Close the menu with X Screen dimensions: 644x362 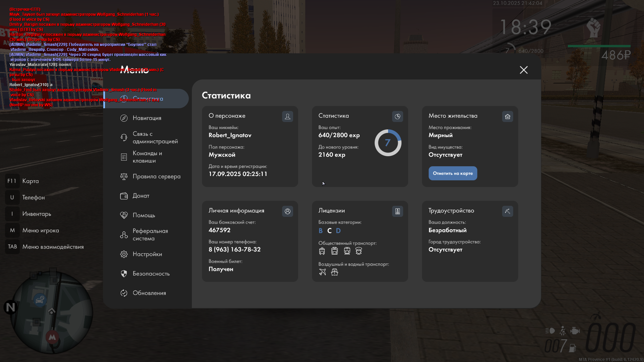click(x=524, y=70)
